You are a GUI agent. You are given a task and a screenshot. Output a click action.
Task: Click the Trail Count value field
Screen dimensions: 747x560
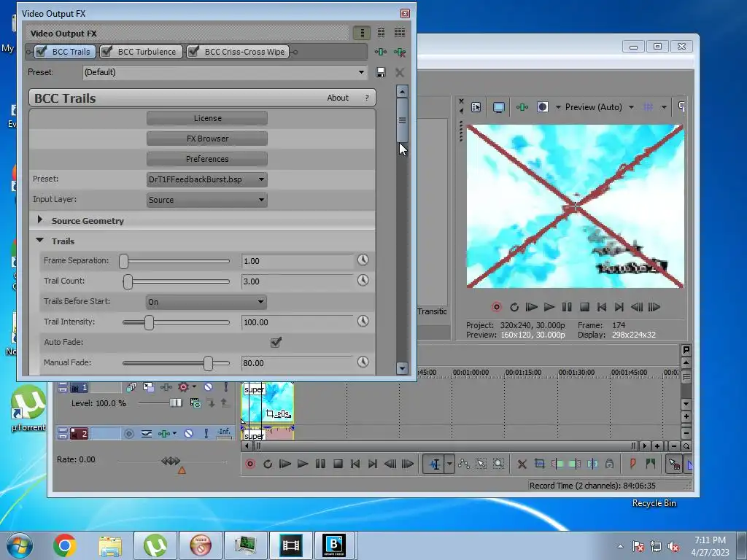(x=298, y=281)
